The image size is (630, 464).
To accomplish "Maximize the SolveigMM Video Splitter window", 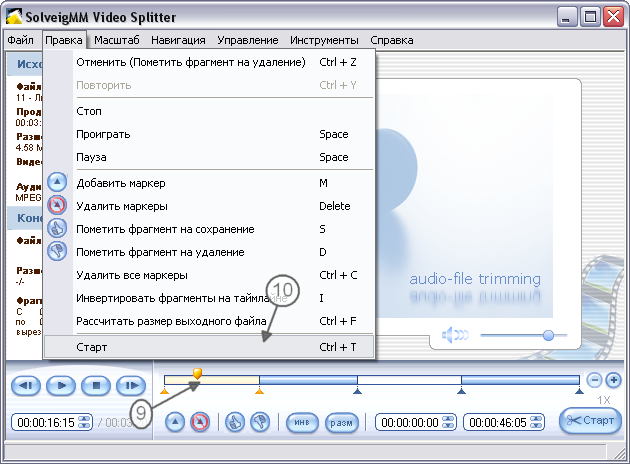I will [x=591, y=17].
